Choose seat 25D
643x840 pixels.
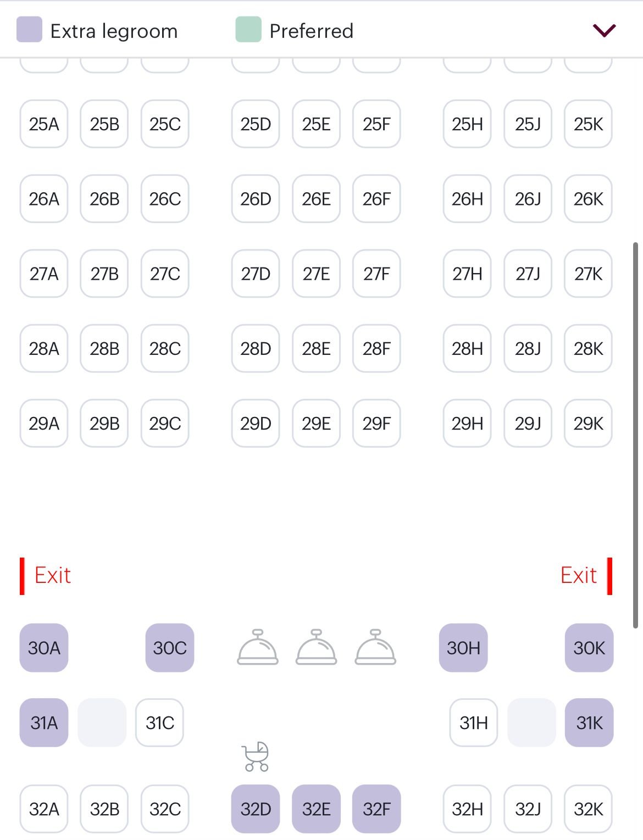(x=256, y=124)
